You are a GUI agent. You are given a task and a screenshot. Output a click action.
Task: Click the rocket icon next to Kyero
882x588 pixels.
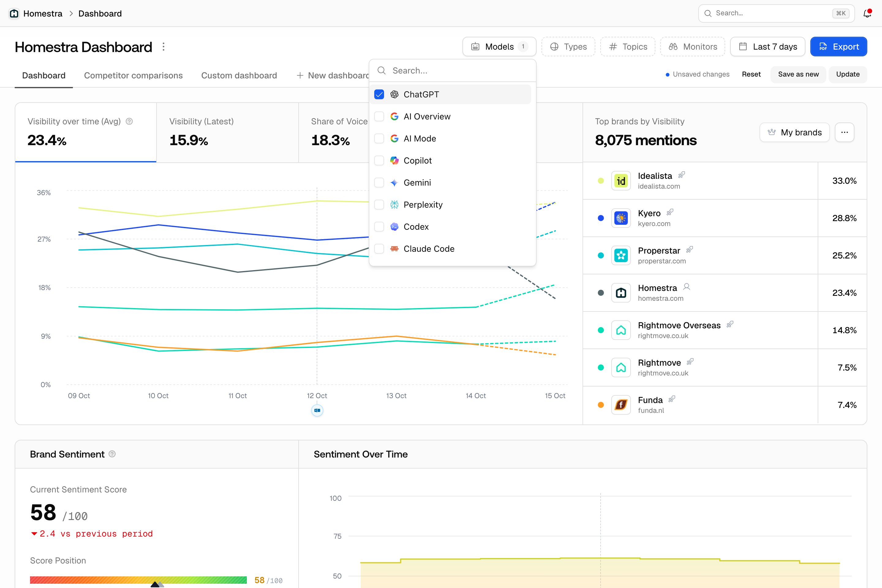[670, 212]
